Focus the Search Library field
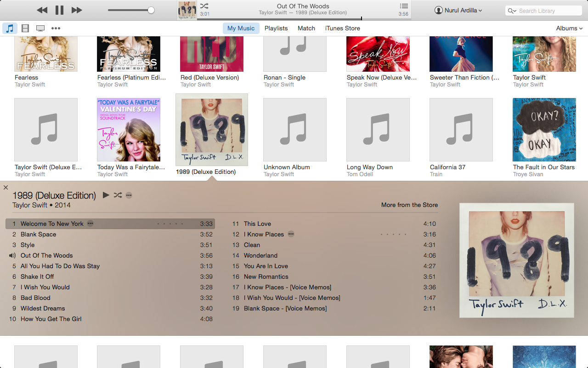Viewport: 588px width, 368px height. [x=543, y=11]
